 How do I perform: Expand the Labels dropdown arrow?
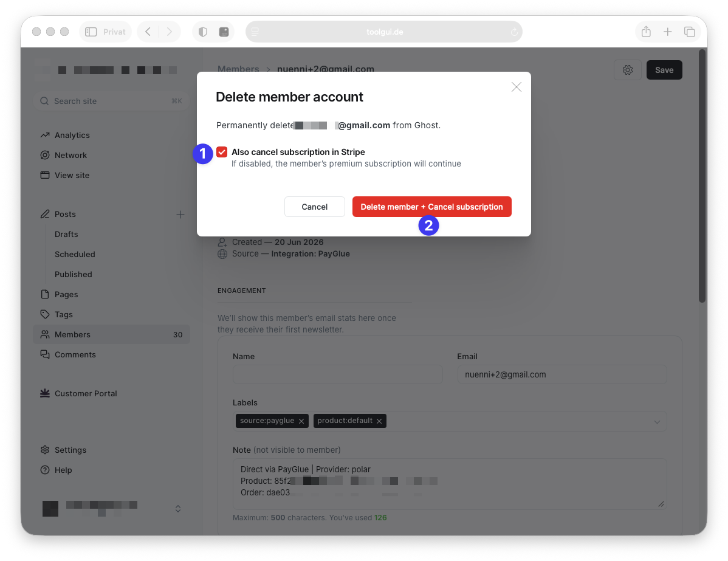click(657, 422)
